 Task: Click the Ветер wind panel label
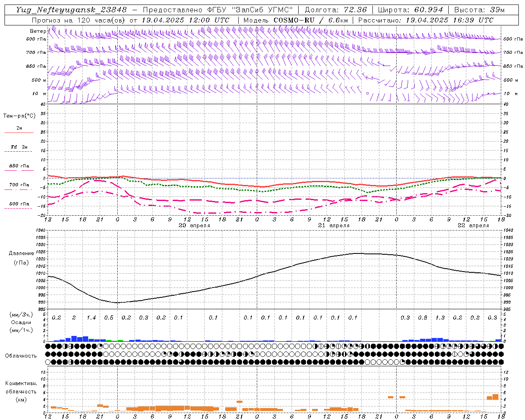(x=38, y=31)
